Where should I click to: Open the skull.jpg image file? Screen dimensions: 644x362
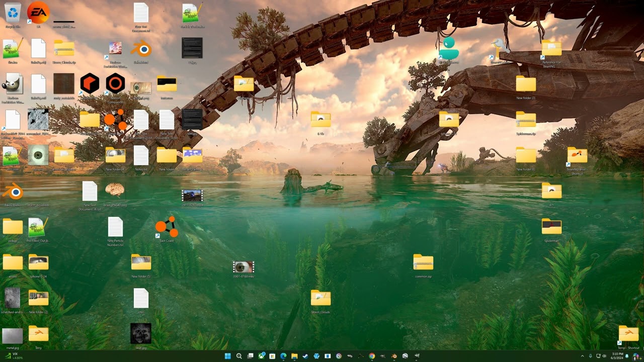click(141, 334)
